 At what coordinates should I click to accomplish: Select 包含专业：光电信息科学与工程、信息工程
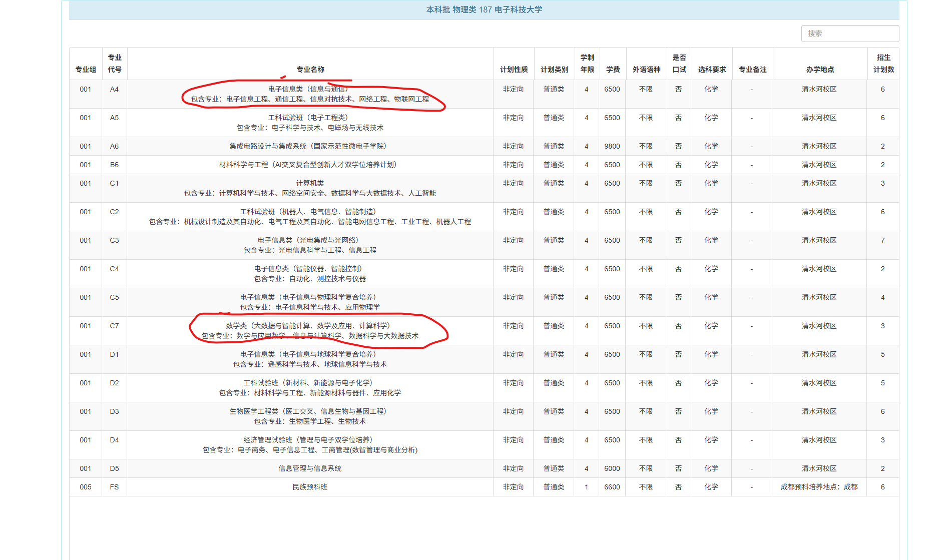pyautogui.click(x=310, y=250)
